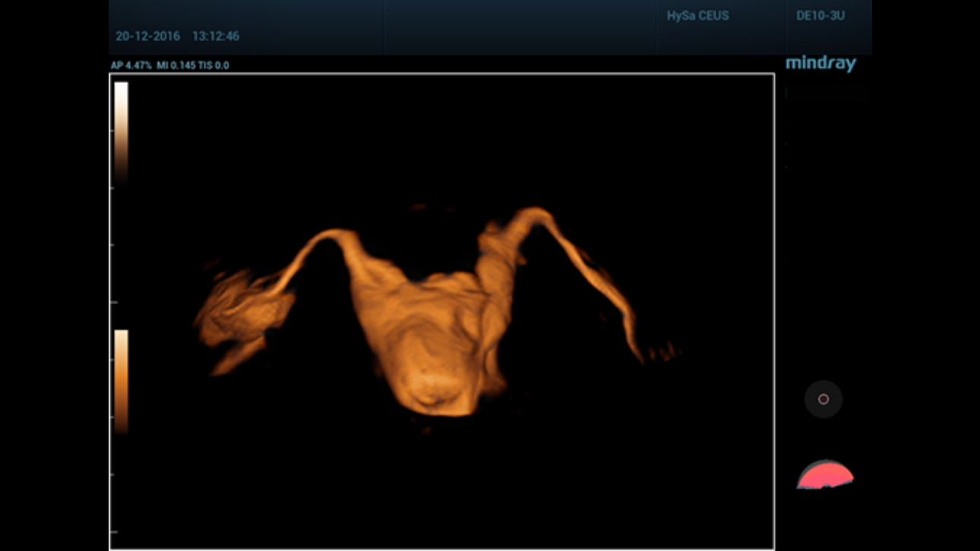The height and width of the screenshot is (551, 980).
Task: Tap the circular record button
Action: (824, 399)
